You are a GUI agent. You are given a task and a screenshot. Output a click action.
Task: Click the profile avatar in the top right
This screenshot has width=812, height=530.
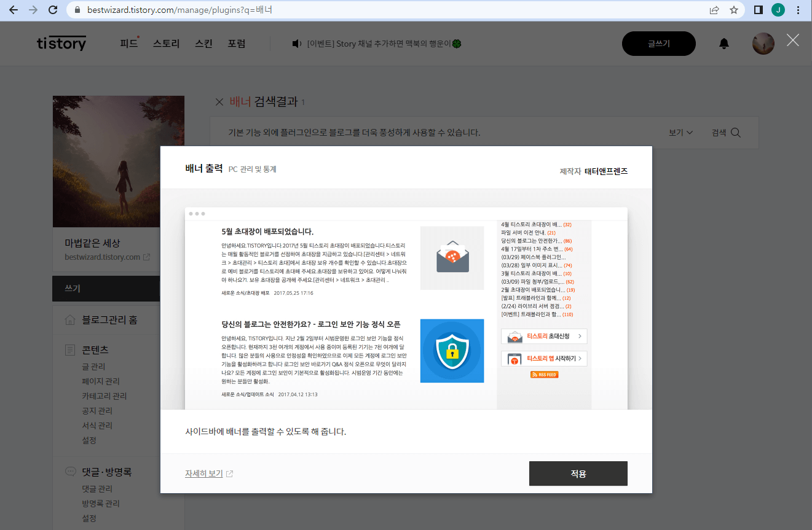(763, 43)
